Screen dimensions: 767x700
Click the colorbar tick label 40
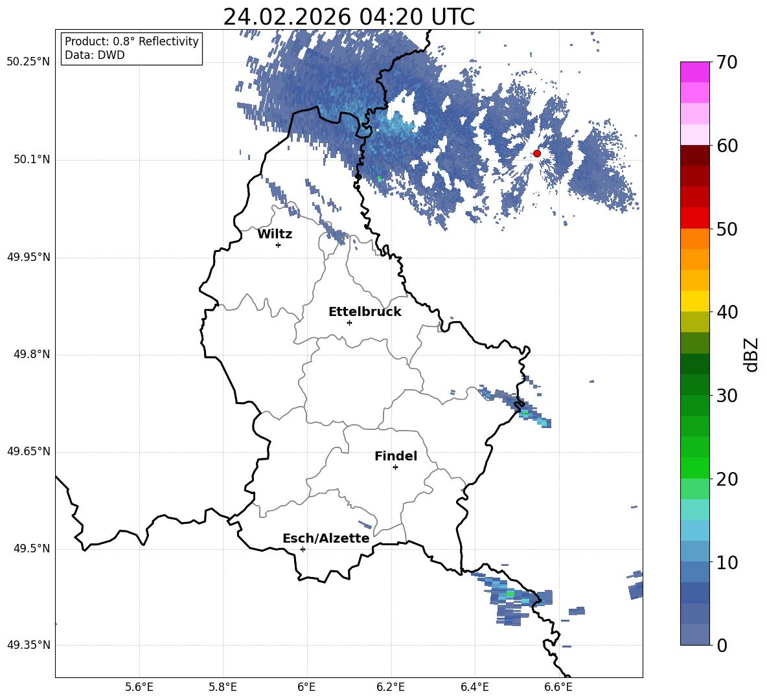727,312
